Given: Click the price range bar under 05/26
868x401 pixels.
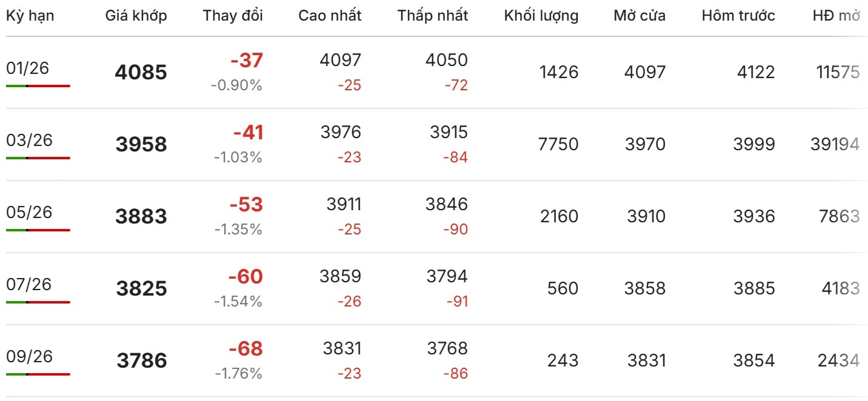Looking at the screenshot, I should pyautogui.click(x=38, y=230).
